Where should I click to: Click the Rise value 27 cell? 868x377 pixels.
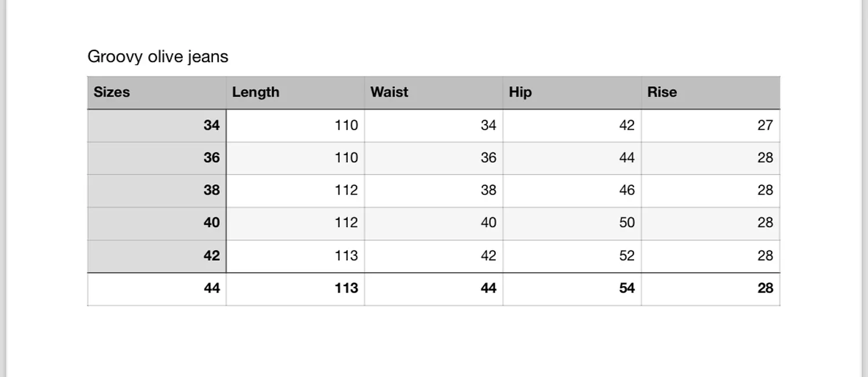click(711, 126)
